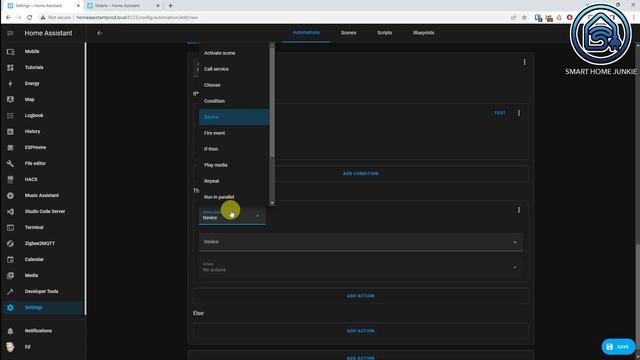The width and height of the screenshot is (640, 360).
Task: Select Repeat from the action list
Action: pyautogui.click(x=234, y=181)
